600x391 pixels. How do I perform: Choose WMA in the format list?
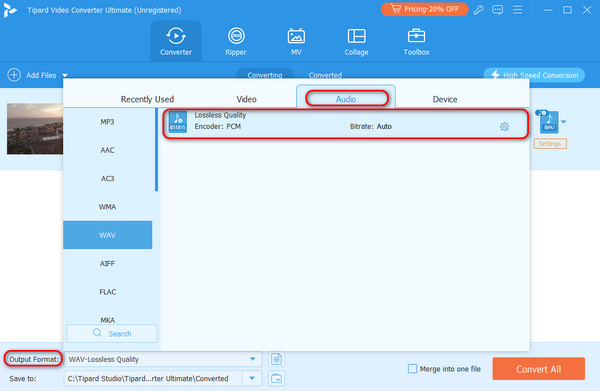point(108,207)
